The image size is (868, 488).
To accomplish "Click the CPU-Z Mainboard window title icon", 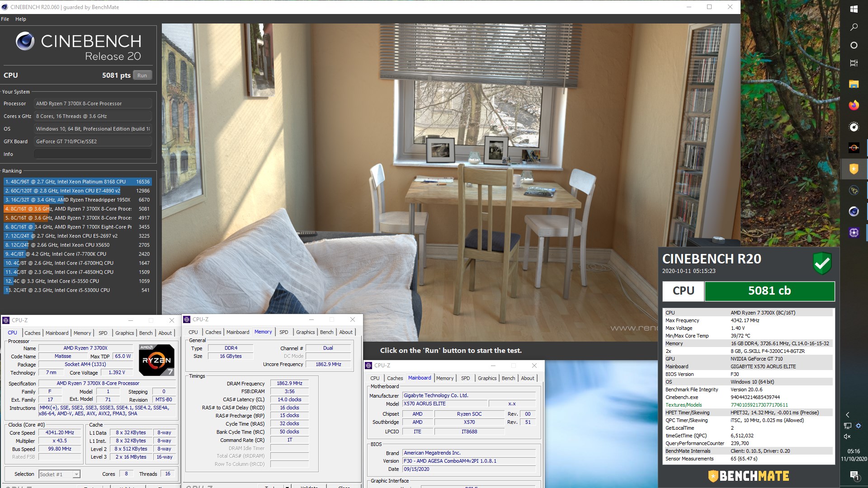I will tap(368, 366).
